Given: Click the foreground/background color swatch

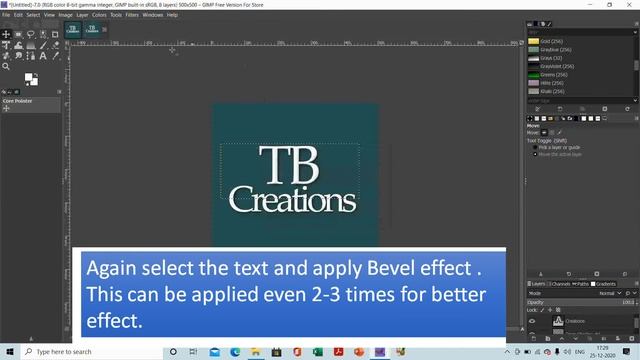Looking at the screenshot, I should click(31, 79).
